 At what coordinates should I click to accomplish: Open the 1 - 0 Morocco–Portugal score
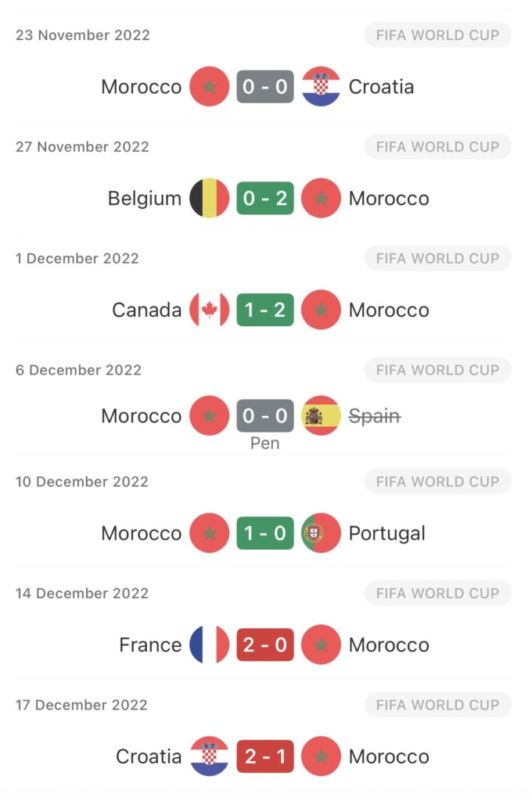(x=265, y=533)
